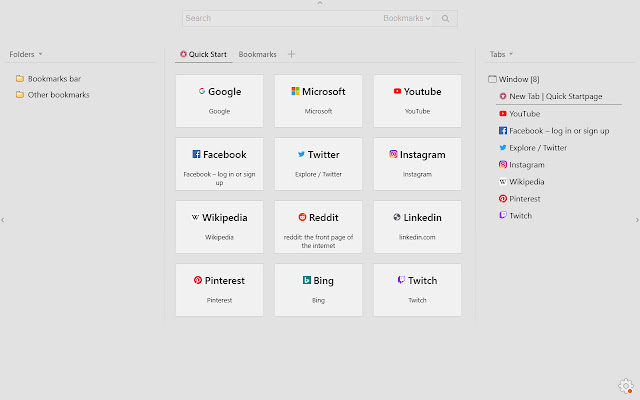The image size is (640, 400).
Task: Click Quick Start tab's red icon
Action: tap(183, 54)
